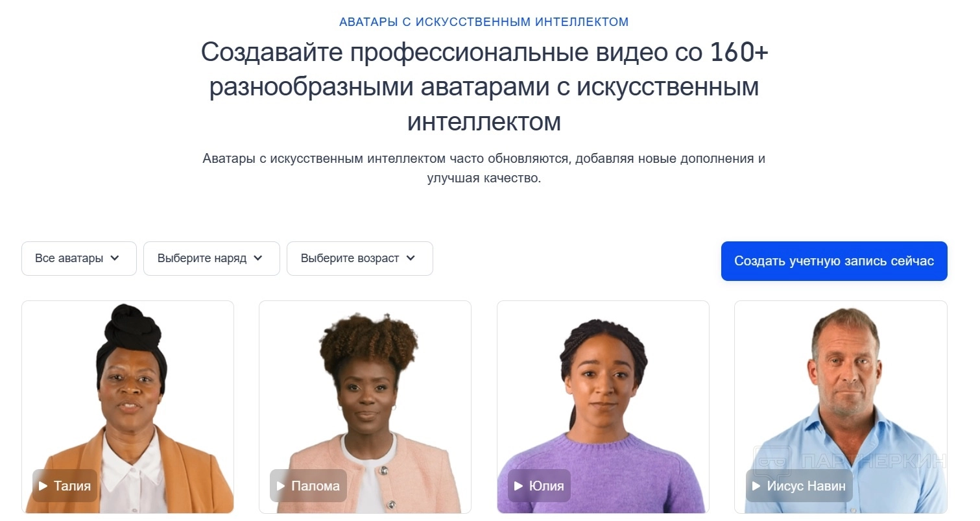Select Палома's avatar photo with pink jacket
The width and height of the screenshot is (980, 521).
(x=365, y=407)
